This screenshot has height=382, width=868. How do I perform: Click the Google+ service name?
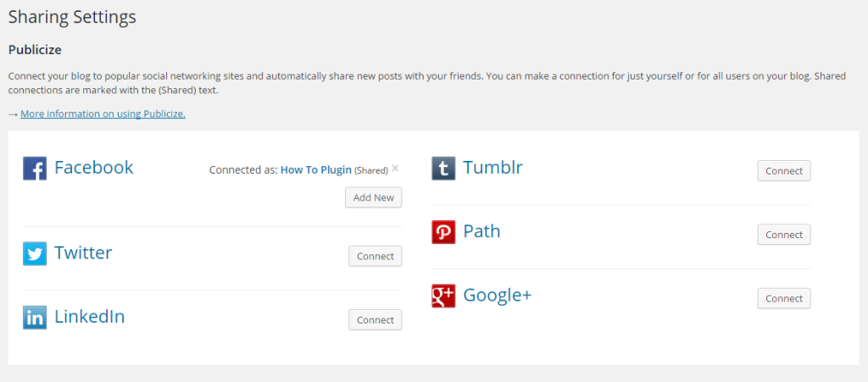click(x=497, y=295)
